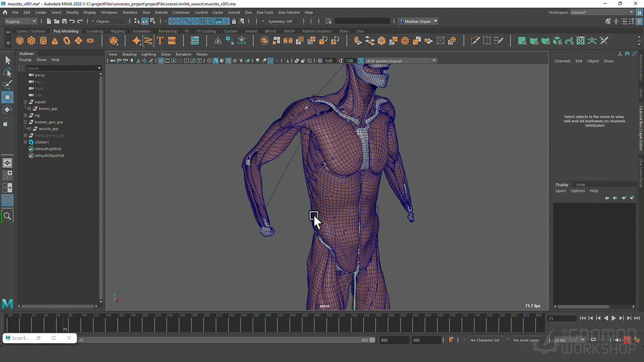Expand the human_geo_grp node in Outliner
The image size is (644, 362).
(x=25, y=122)
